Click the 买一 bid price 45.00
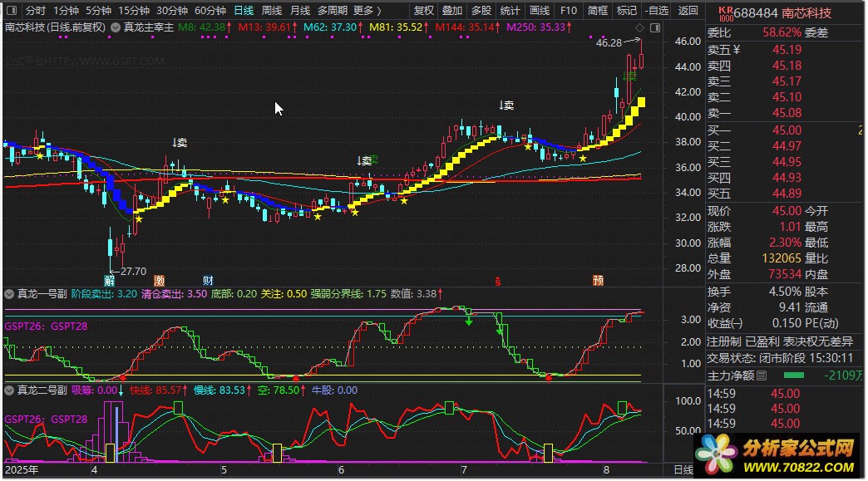 (x=787, y=130)
